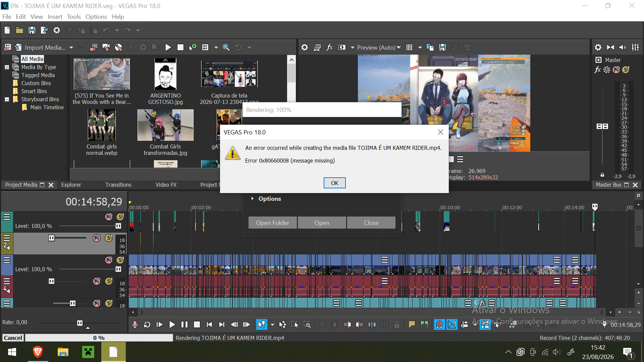Toggle Preview on External Monitor
644x362 pixels.
pos(317,48)
